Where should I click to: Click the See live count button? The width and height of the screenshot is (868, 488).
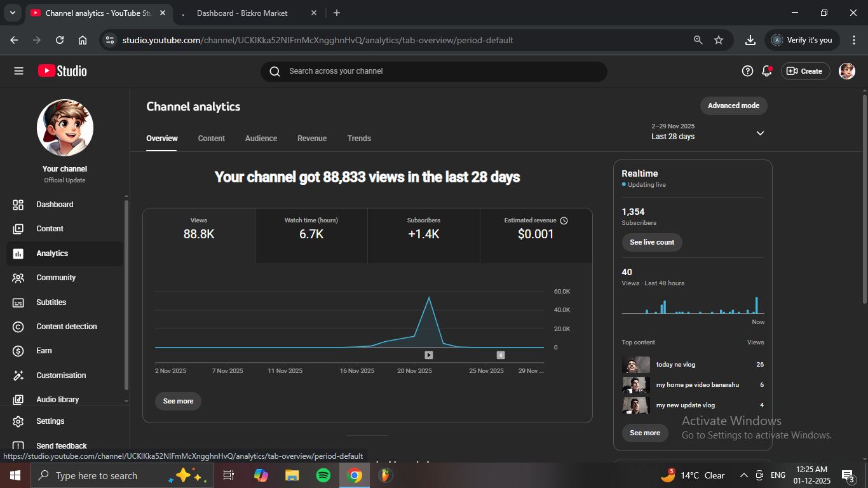(652, 242)
